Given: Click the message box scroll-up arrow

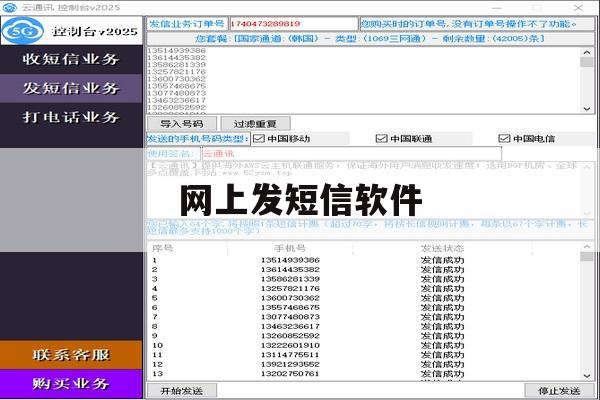Looking at the screenshot, I should (x=587, y=167).
